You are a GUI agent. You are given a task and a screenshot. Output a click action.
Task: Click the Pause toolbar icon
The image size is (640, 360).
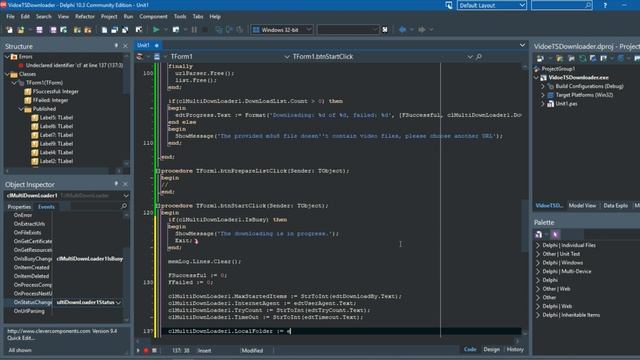(x=194, y=30)
